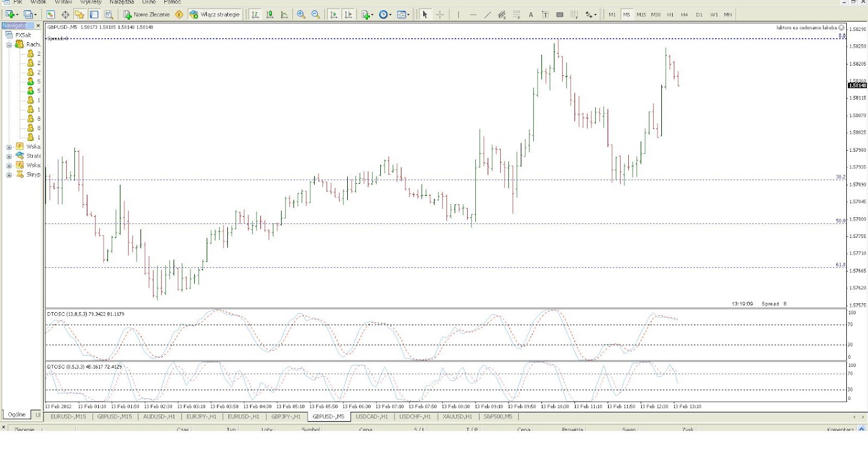The width and height of the screenshot is (868, 465).
Task: Open the USDCAD-,H1 chart tab
Action: pos(372,417)
